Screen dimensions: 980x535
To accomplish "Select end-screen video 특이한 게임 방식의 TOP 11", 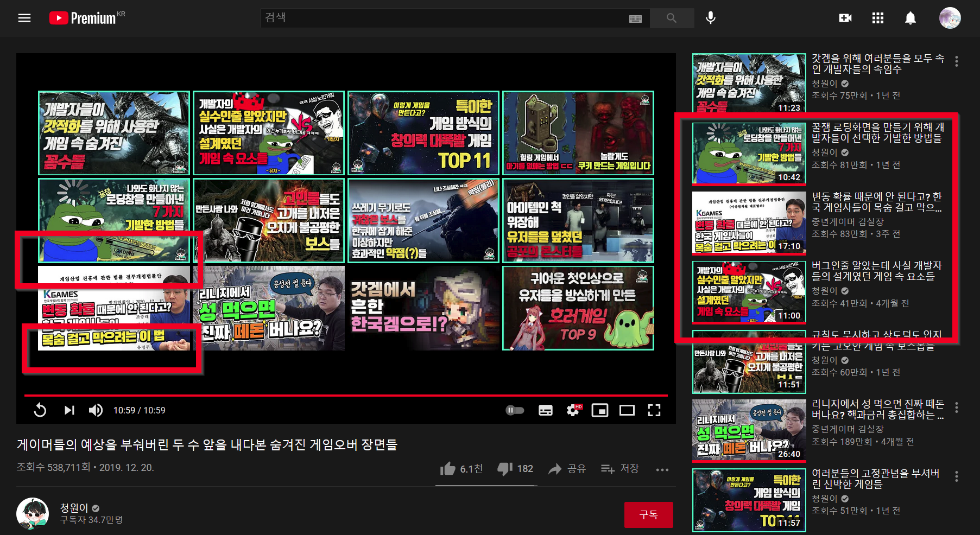I will 423,133.
